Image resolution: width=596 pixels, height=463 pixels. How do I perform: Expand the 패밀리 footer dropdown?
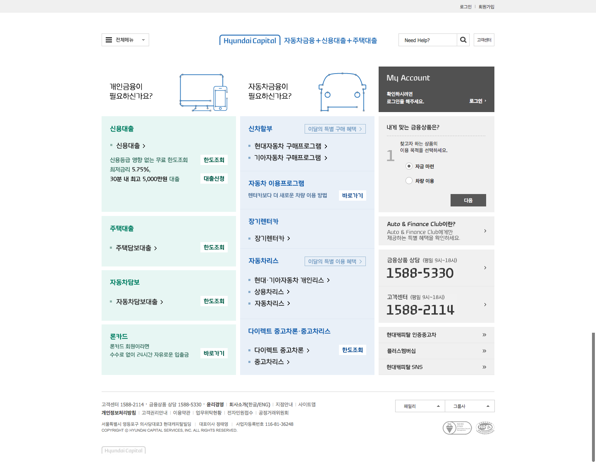(x=420, y=406)
